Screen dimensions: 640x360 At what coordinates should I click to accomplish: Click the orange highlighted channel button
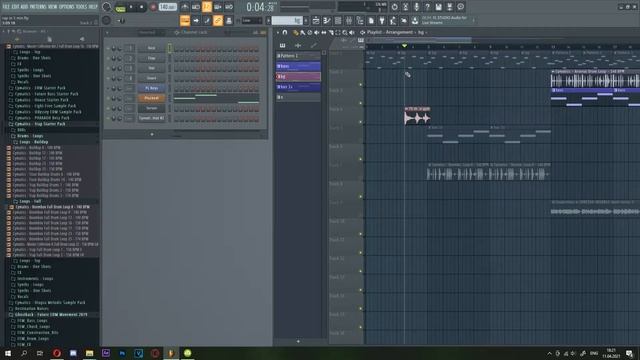[151, 98]
